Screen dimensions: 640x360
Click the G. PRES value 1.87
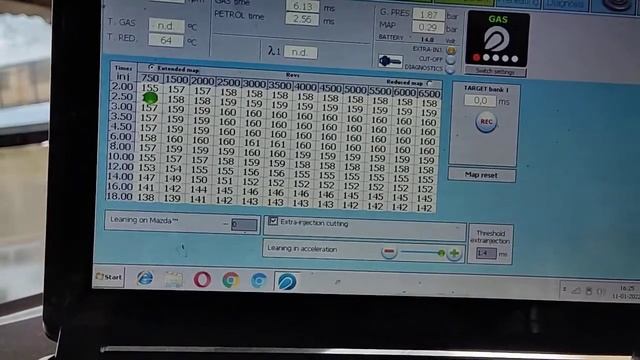(x=429, y=15)
